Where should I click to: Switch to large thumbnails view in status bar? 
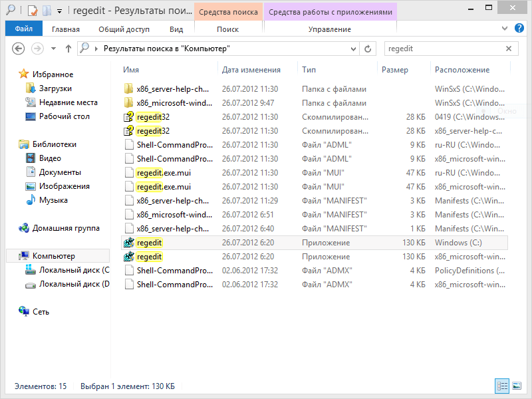tap(515, 386)
